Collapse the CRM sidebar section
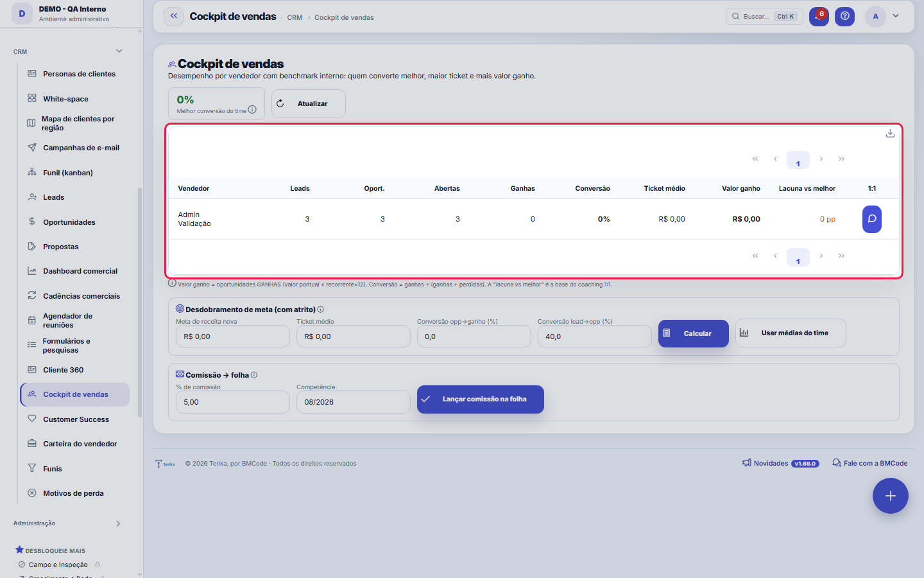 coord(119,51)
